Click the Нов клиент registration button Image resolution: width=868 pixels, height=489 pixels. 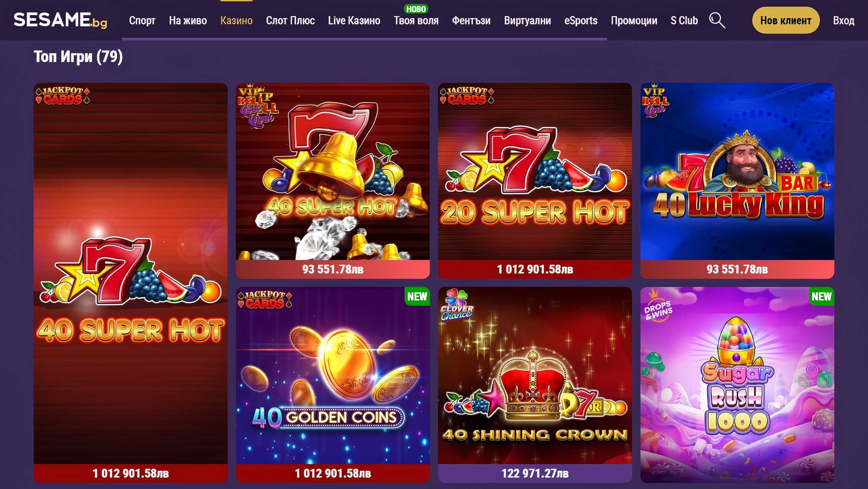click(786, 20)
